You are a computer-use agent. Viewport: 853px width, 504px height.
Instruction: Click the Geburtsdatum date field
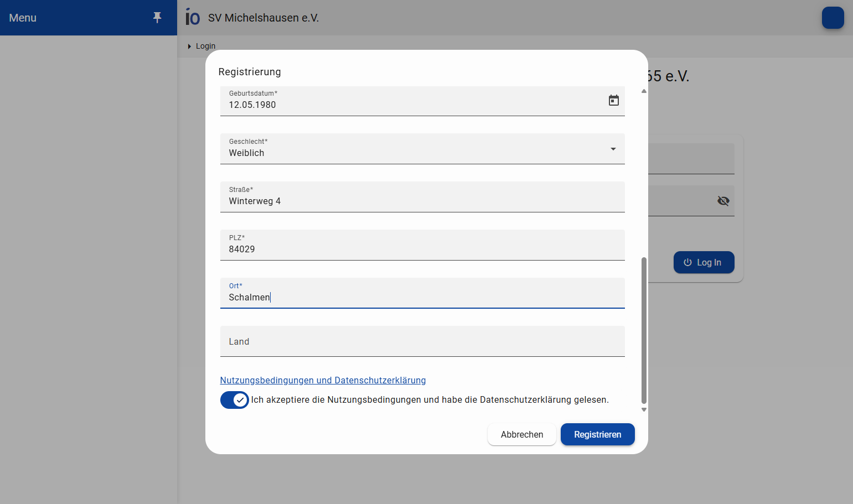coord(422,101)
